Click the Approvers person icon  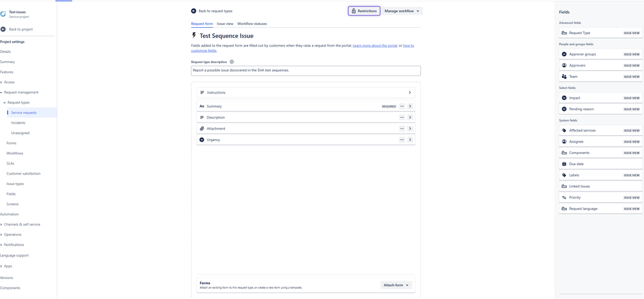coord(564,65)
